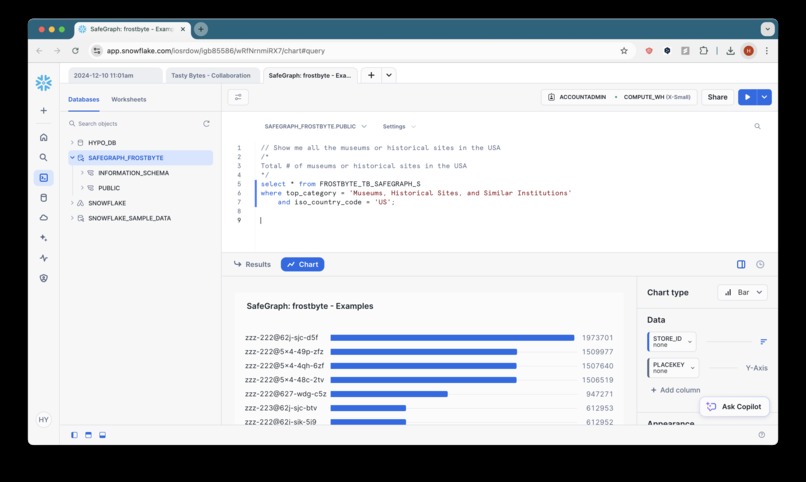
Task: Open the 2024-12-10 11:01am worksheet tab
Action: pyautogui.click(x=116, y=76)
